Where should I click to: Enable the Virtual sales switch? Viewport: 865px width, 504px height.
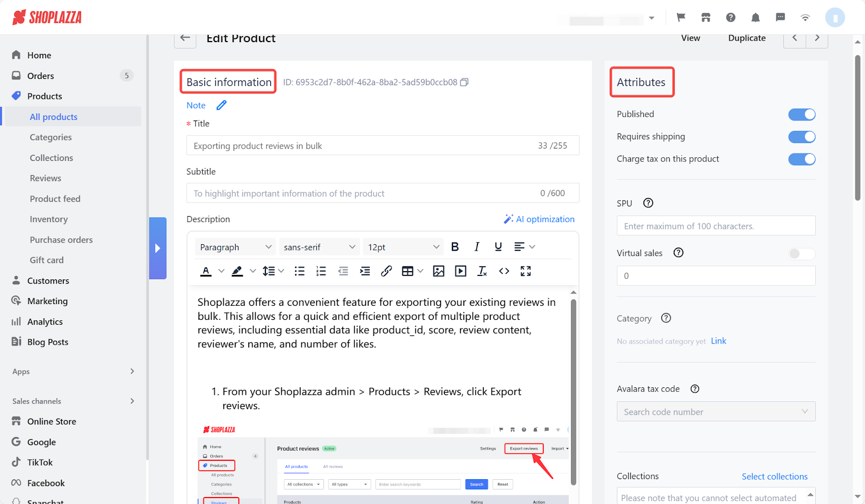tap(802, 253)
